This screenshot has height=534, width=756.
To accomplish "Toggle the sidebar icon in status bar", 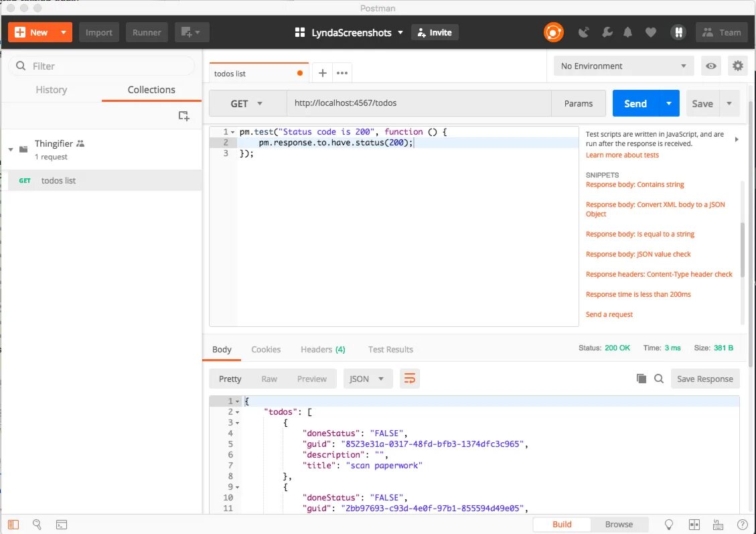I will pos(13,525).
